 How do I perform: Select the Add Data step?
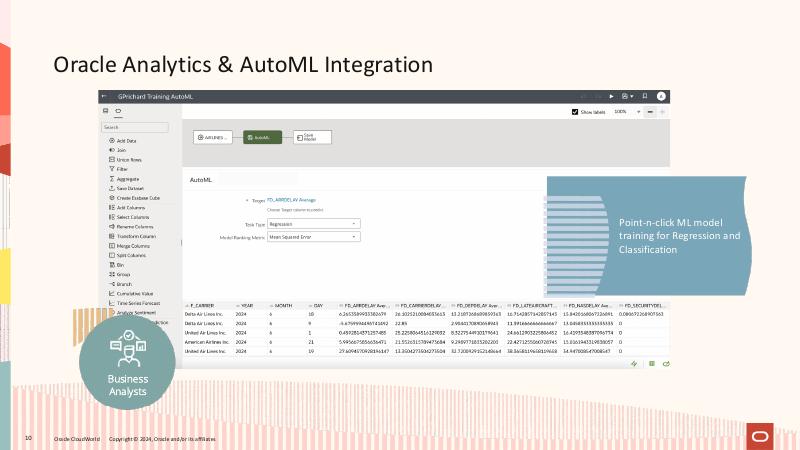pyautogui.click(x=122, y=140)
